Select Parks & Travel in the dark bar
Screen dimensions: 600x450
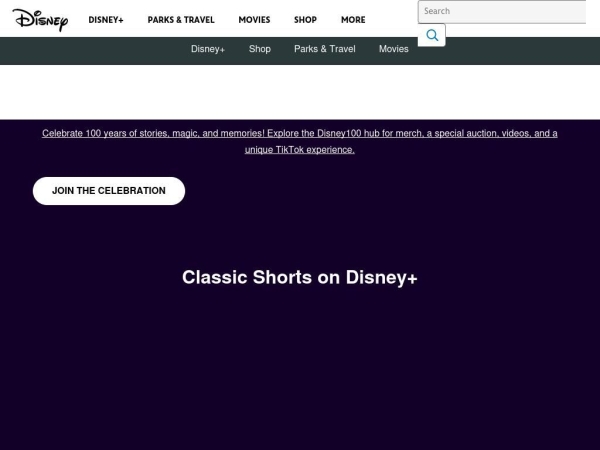[325, 49]
